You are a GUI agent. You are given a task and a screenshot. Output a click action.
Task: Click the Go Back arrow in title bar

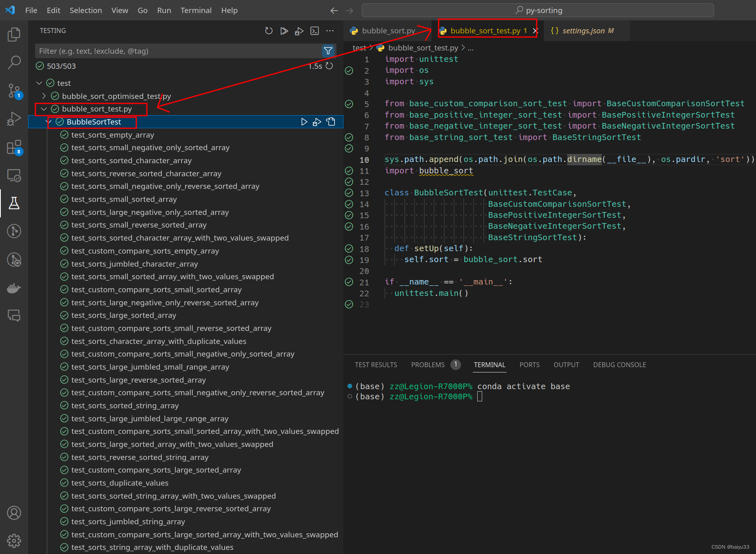[334, 11]
